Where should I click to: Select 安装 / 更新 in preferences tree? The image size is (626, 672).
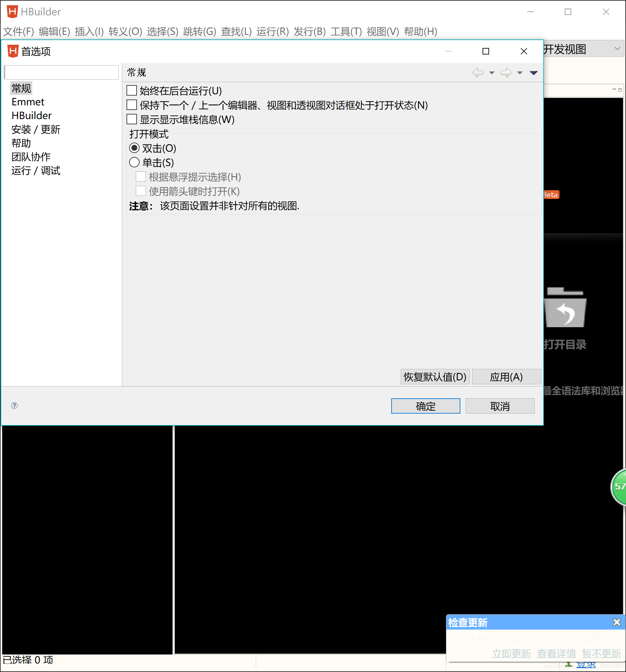coord(36,130)
